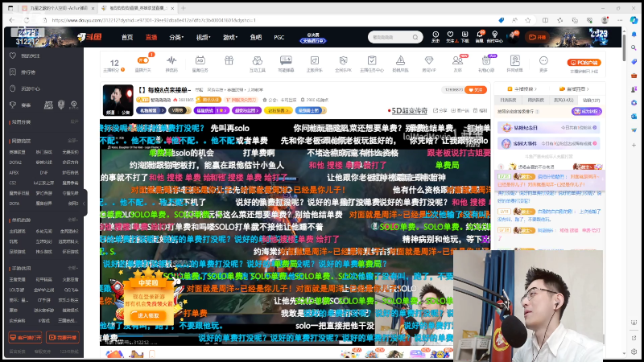
Task: Open the gift wish jar icon
Action: point(486,61)
